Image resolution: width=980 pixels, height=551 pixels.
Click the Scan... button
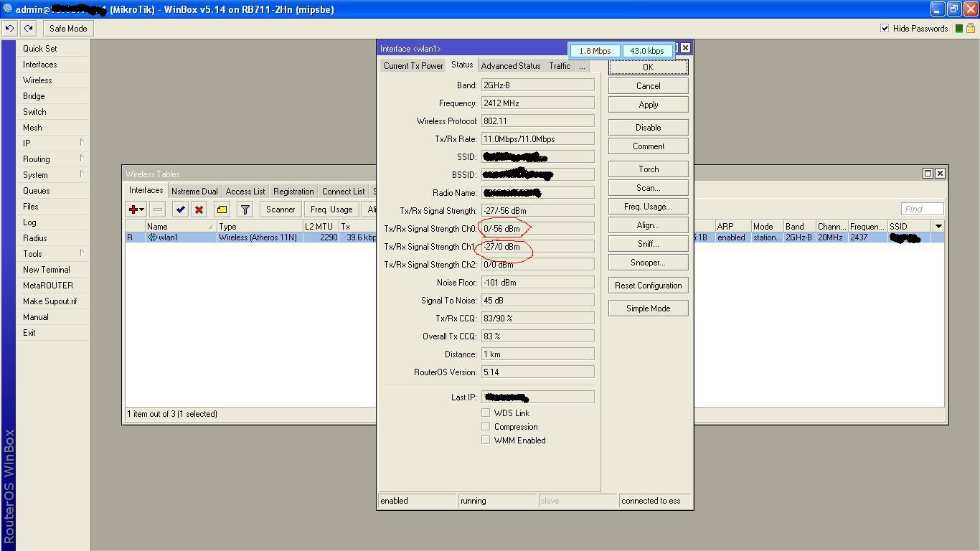pos(648,187)
